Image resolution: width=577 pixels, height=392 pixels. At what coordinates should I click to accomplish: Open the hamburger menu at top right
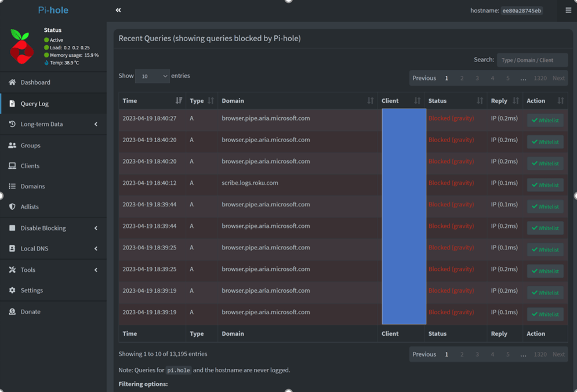(568, 10)
